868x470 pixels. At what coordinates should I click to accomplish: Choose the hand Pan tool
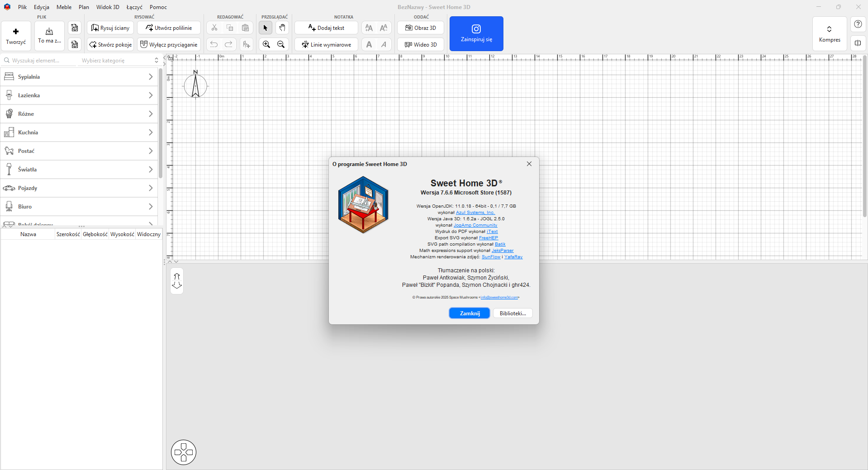tap(282, 28)
